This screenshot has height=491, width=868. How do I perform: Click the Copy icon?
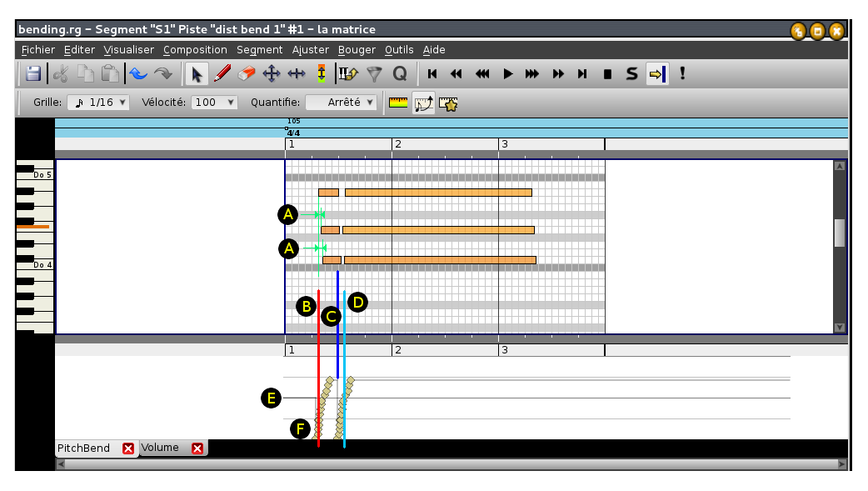85,73
